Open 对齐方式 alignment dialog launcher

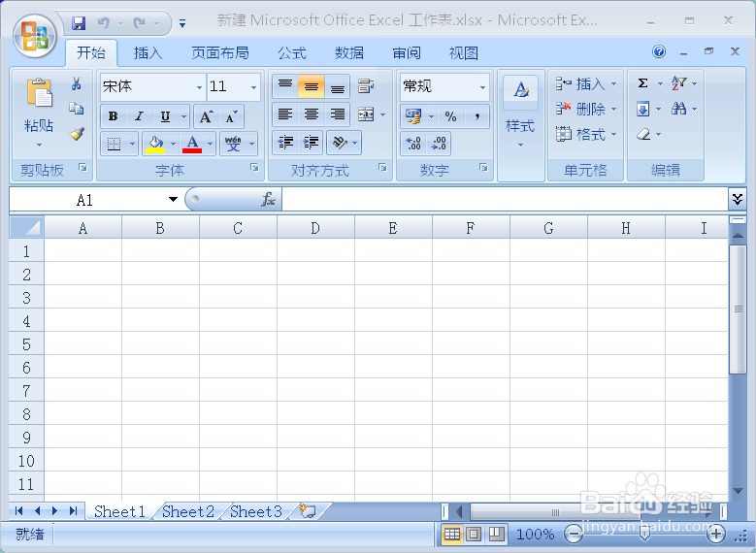[x=382, y=167]
